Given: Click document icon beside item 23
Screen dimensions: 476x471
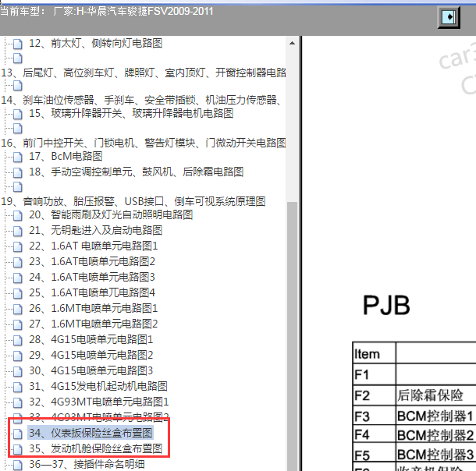Looking at the screenshot, I should [x=18, y=262].
